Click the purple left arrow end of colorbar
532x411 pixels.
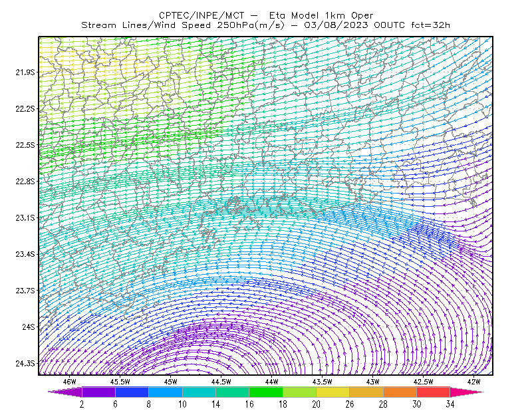[x=65, y=392]
